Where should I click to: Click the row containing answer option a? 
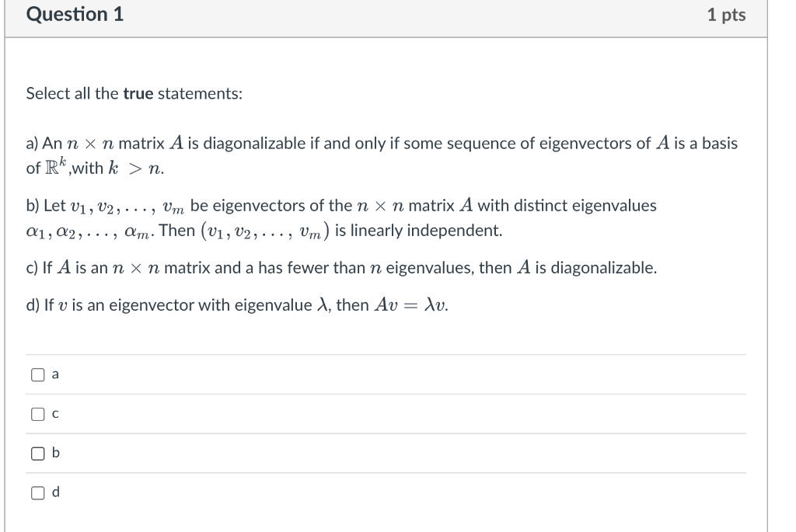tap(233, 374)
